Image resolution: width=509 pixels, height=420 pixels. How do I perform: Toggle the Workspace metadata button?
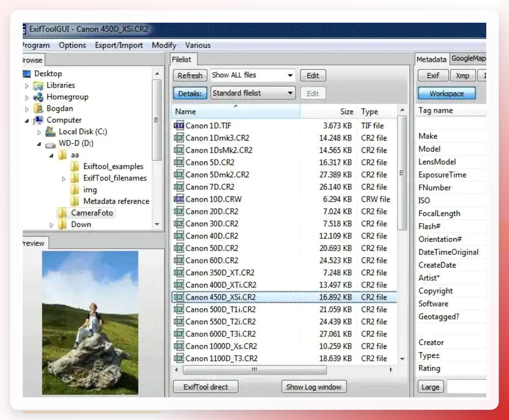[x=447, y=93]
